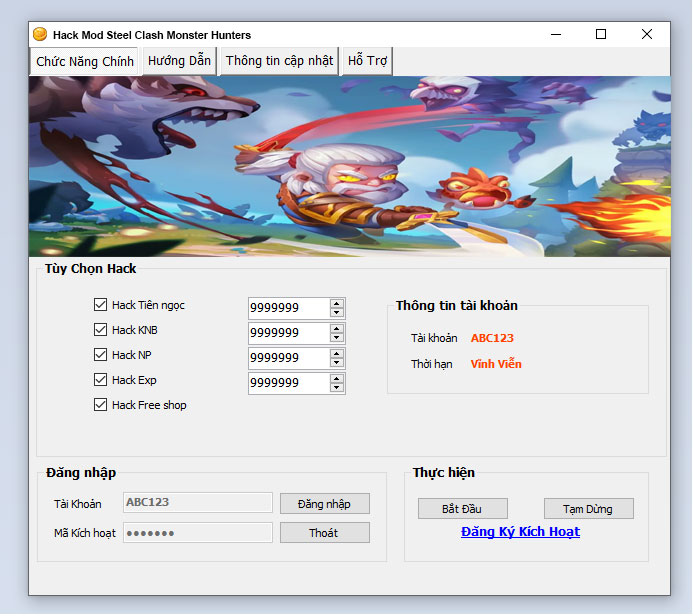Maximize the hack tool window
Image resolution: width=693 pixels, height=616 pixels.
[x=601, y=34]
